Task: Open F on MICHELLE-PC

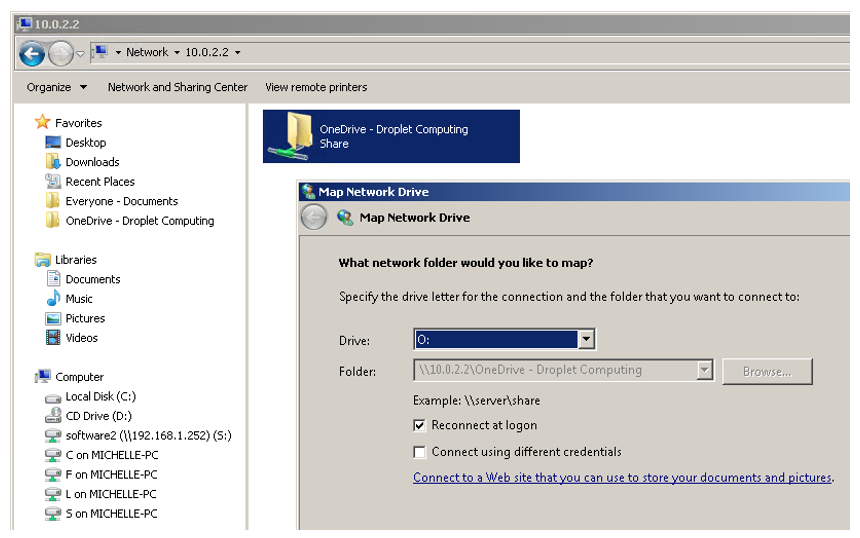Action: point(111,475)
